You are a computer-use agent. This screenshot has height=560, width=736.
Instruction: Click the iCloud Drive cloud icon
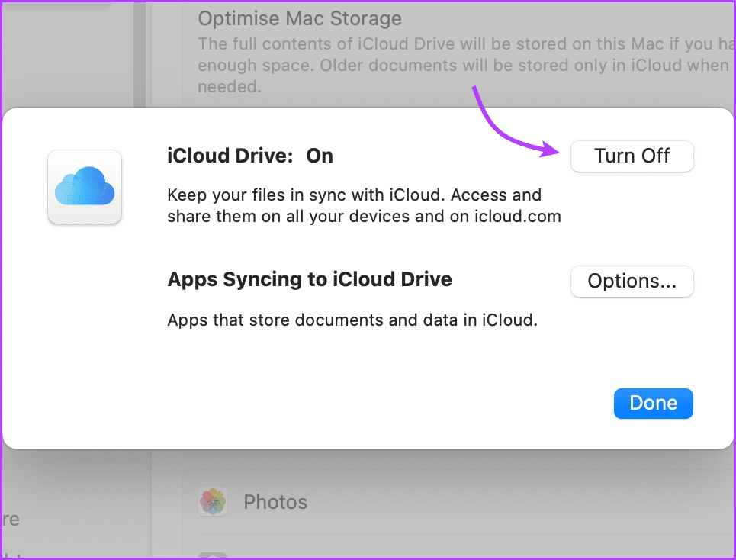point(85,186)
